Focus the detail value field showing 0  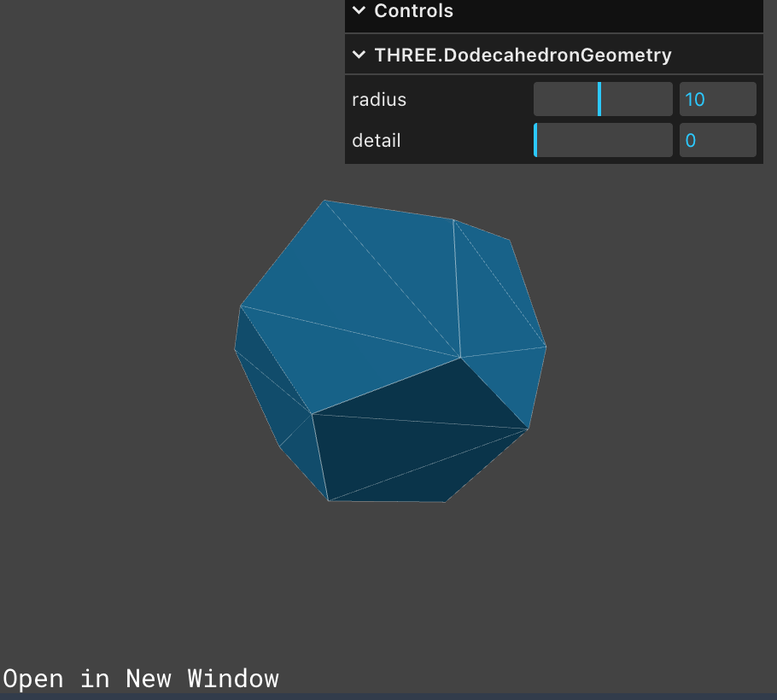tap(717, 140)
